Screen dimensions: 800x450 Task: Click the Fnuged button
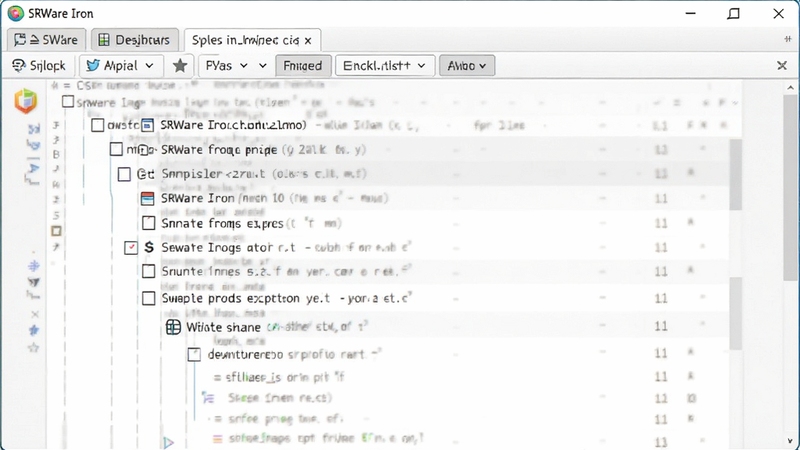303,66
